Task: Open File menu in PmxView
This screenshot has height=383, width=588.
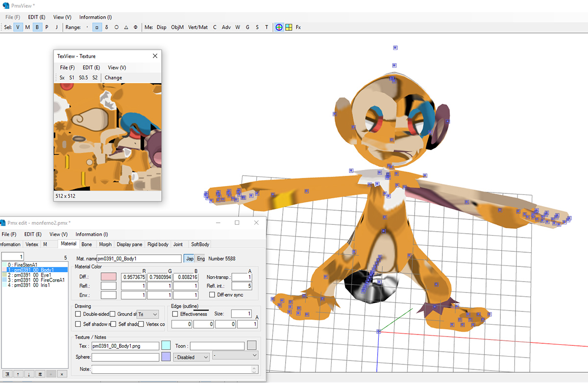Action: pos(13,17)
